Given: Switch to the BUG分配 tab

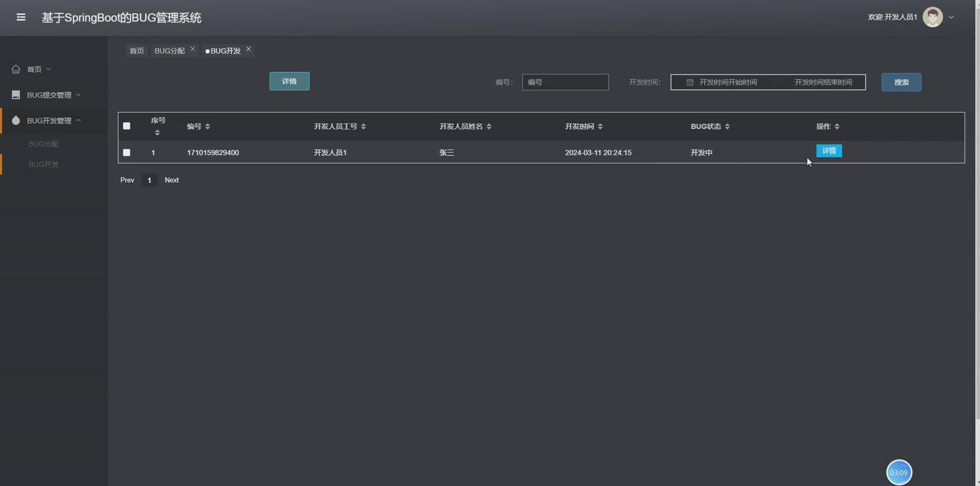Looking at the screenshot, I should 170,51.
